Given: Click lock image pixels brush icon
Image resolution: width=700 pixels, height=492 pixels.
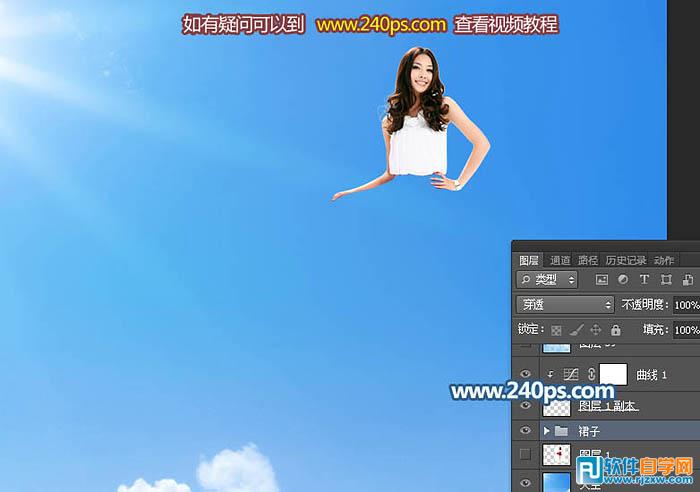Looking at the screenshot, I should pos(576,330).
